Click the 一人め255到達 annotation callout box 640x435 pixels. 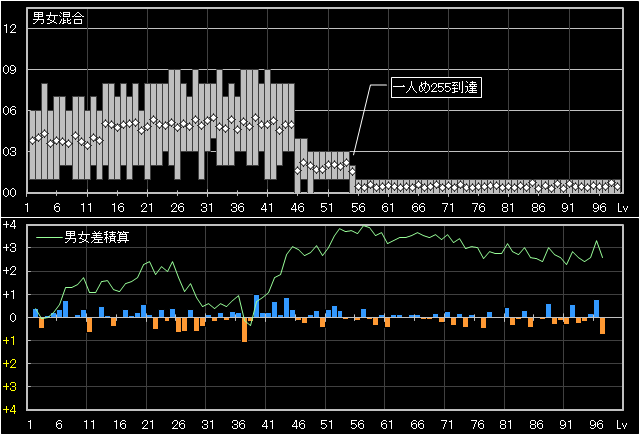click(x=436, y=87)
